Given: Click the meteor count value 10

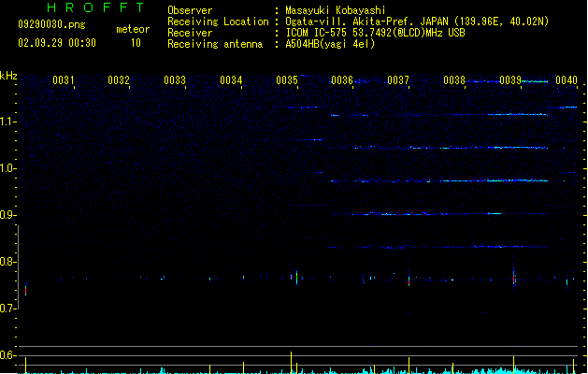Looking at the screenshot, I should 136,43.
